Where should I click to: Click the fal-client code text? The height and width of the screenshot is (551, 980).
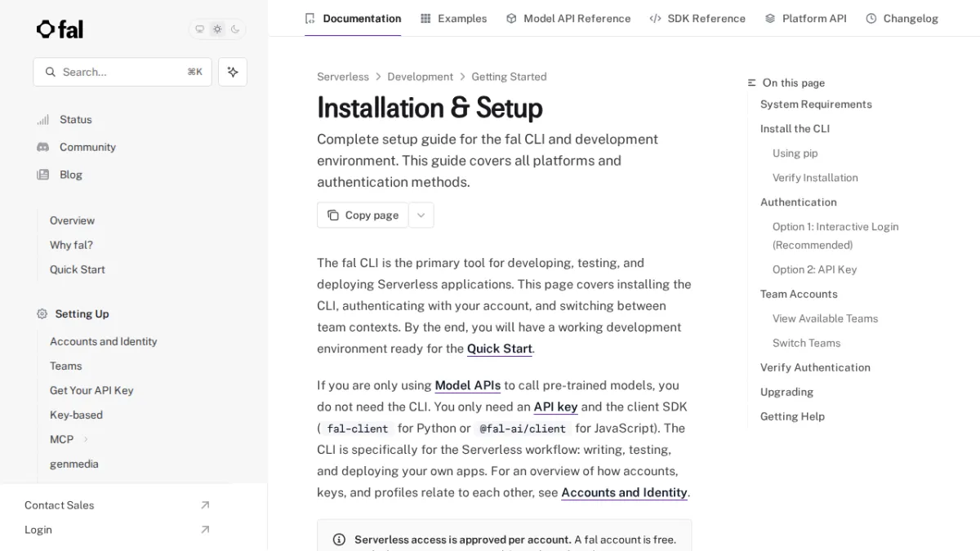tap(358, 429)
